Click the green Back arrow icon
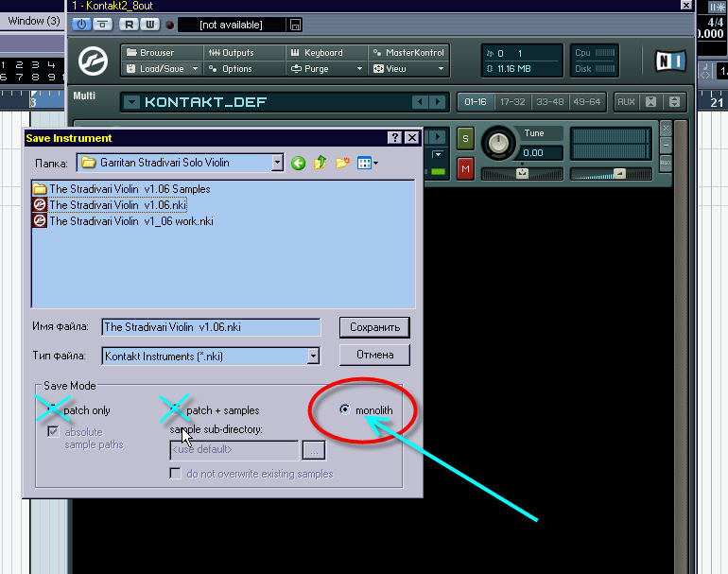This screenshot has width=728, height=574. (x=299, y=163)
